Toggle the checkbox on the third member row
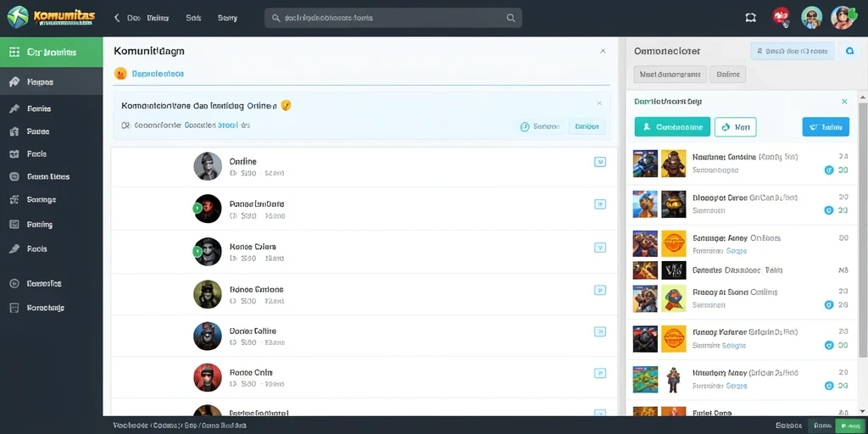The width and height of the screenshot is (868, 434). (x=599, y=248)
